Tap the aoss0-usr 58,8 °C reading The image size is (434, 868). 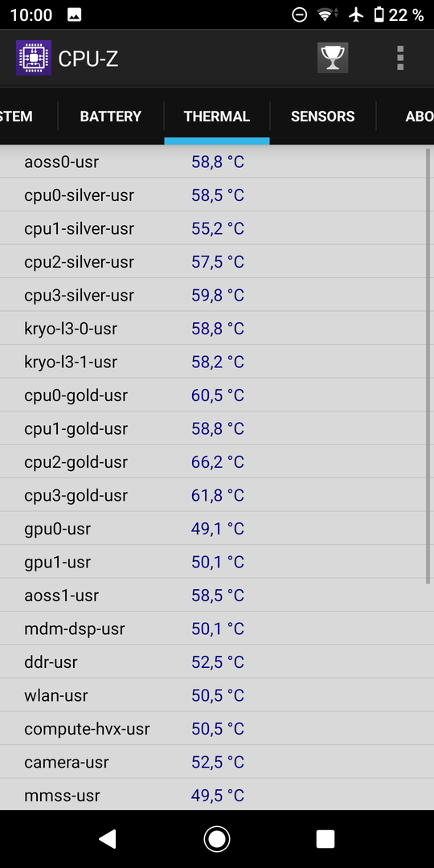(x=218, y=162)
